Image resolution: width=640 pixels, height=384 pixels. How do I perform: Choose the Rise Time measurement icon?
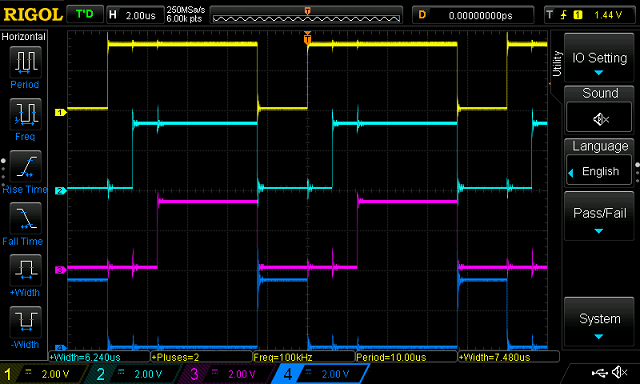tap(25, 166)
